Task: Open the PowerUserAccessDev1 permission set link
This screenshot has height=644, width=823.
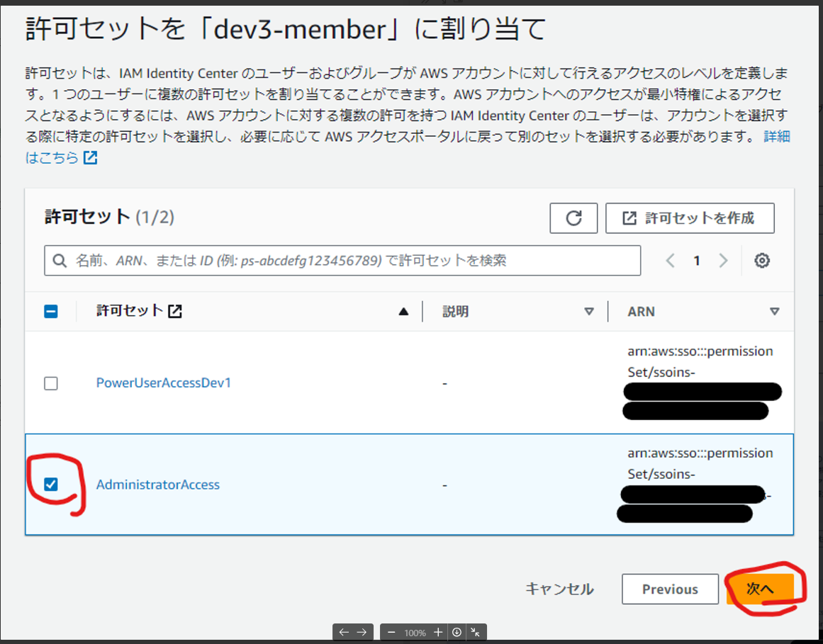Action: tap(164, 383)
